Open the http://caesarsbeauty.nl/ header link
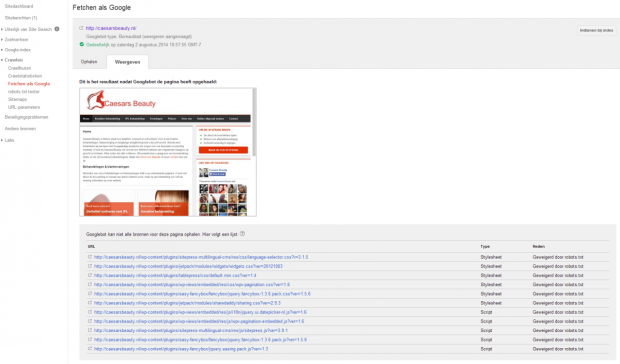 pos(111,28)
